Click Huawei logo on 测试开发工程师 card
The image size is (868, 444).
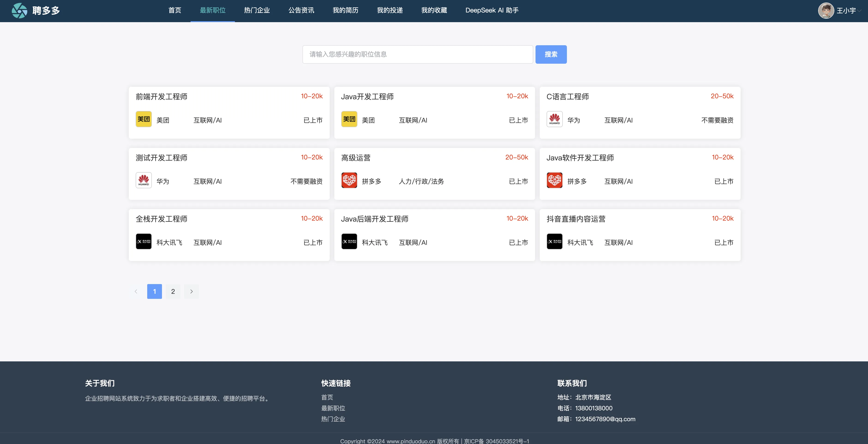(x=144, y=180)
